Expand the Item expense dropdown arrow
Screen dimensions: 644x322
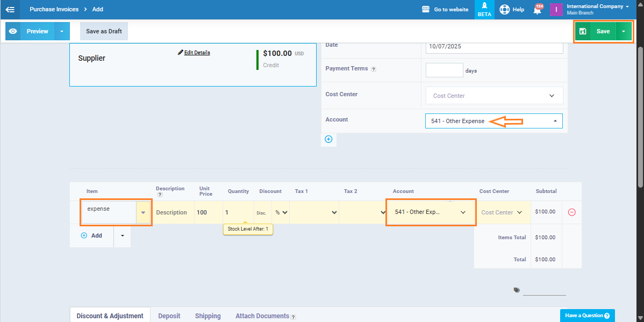[143, 212]
